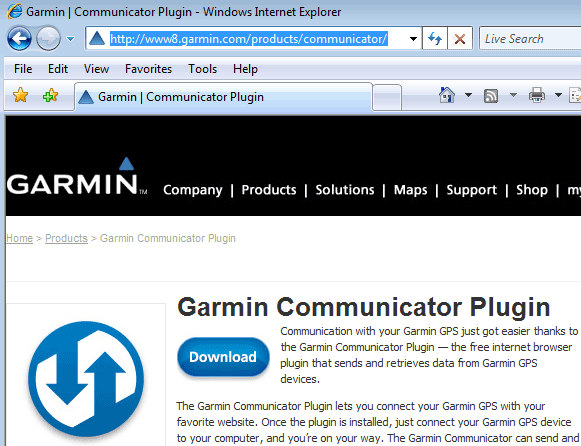Open the Support navigation link

[471, 190]
